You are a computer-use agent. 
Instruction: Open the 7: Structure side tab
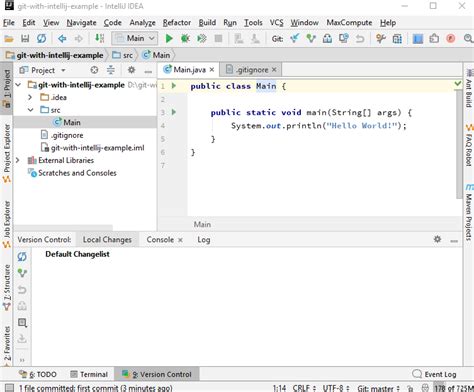(x=7, y=287)
